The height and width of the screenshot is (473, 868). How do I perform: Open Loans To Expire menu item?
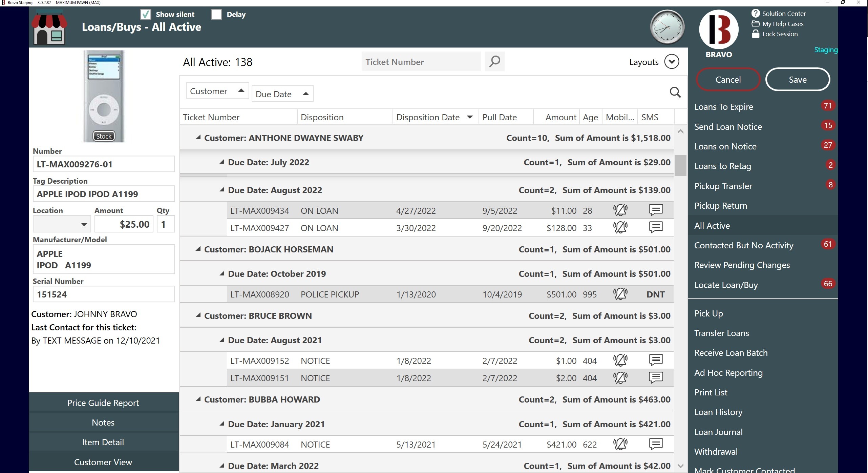(x=763, y=107)
